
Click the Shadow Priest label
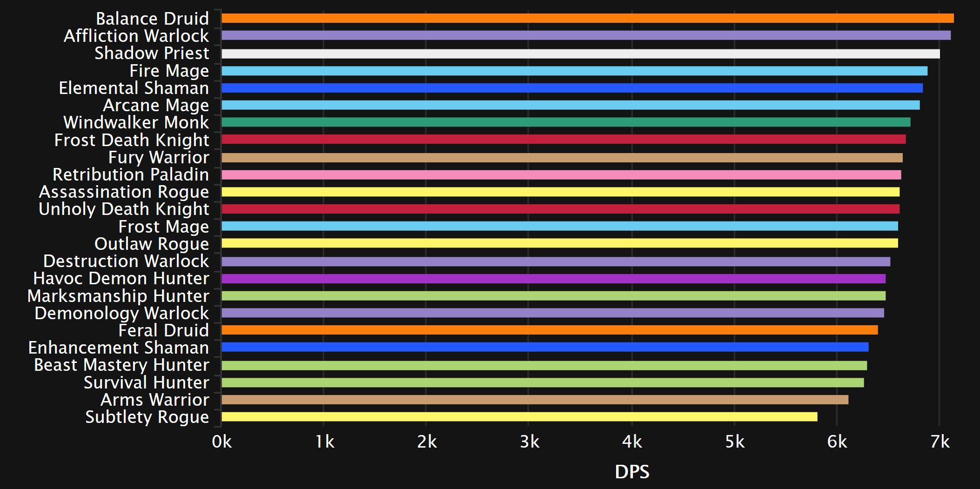152,53
